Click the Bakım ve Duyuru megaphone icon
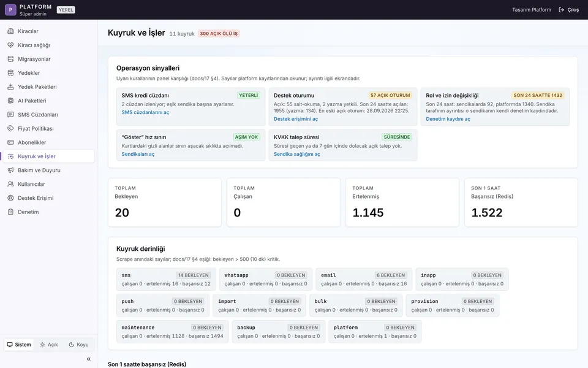The height and width of the screenshot is (368, 588). [x=10, y=170]
